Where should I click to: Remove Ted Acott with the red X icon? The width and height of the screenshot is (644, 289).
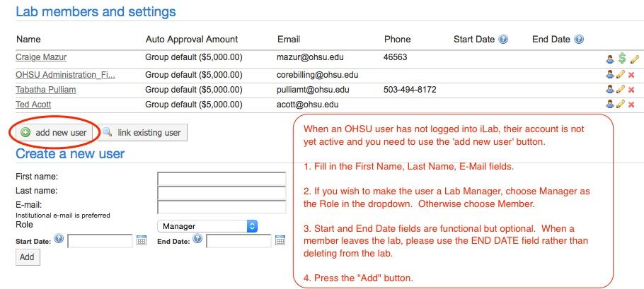tap(631, 105)
